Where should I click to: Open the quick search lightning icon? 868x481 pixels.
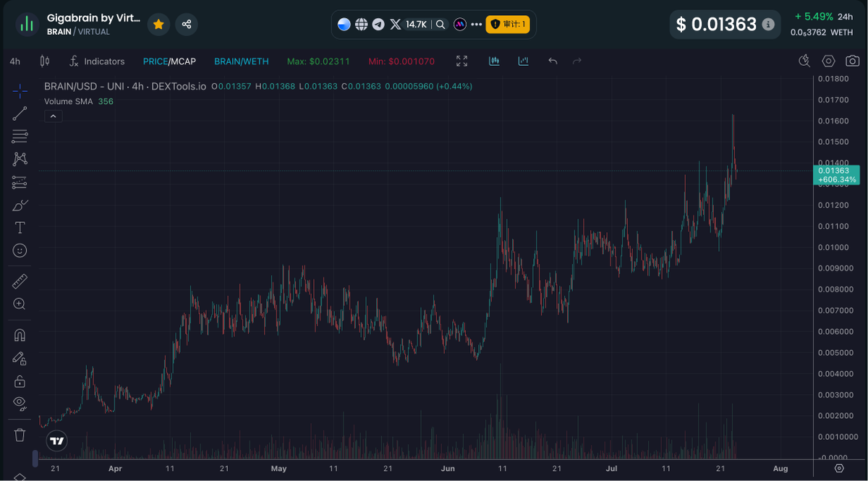[x=804, y=61]
